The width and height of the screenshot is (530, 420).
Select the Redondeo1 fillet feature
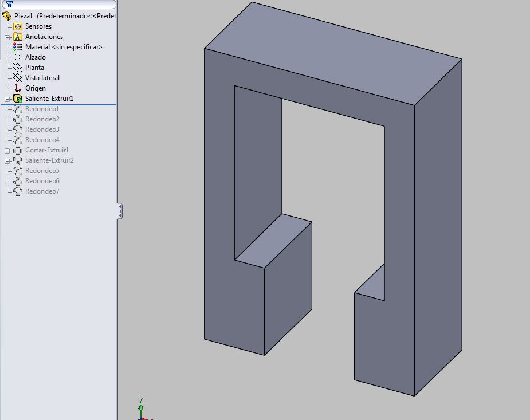(x=42, y=109)
